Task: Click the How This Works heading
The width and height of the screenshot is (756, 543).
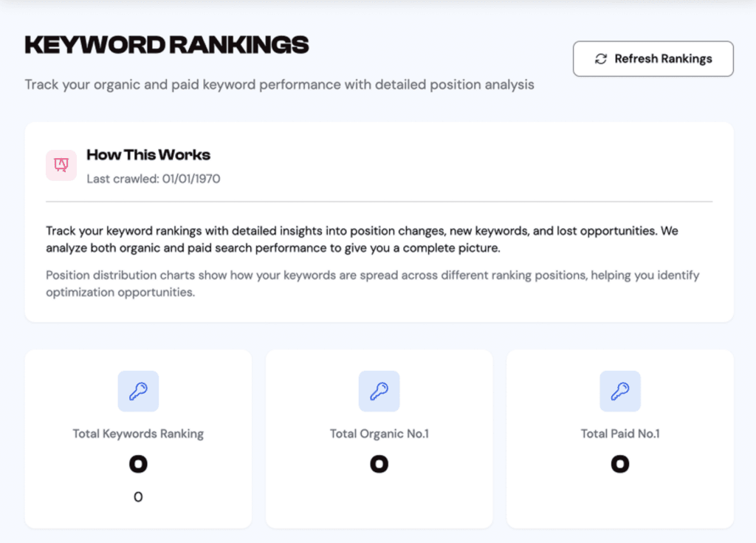Action: click(x=148, y=155)
